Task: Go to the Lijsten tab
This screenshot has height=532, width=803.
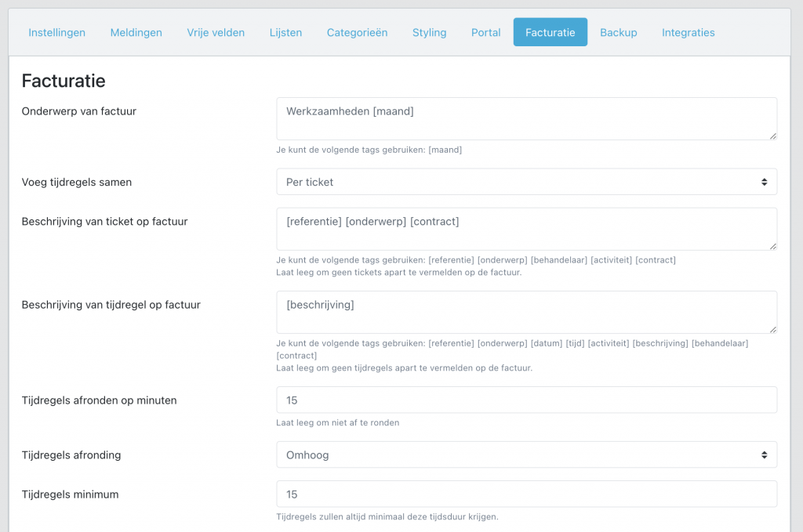Action: click(285, 32)
